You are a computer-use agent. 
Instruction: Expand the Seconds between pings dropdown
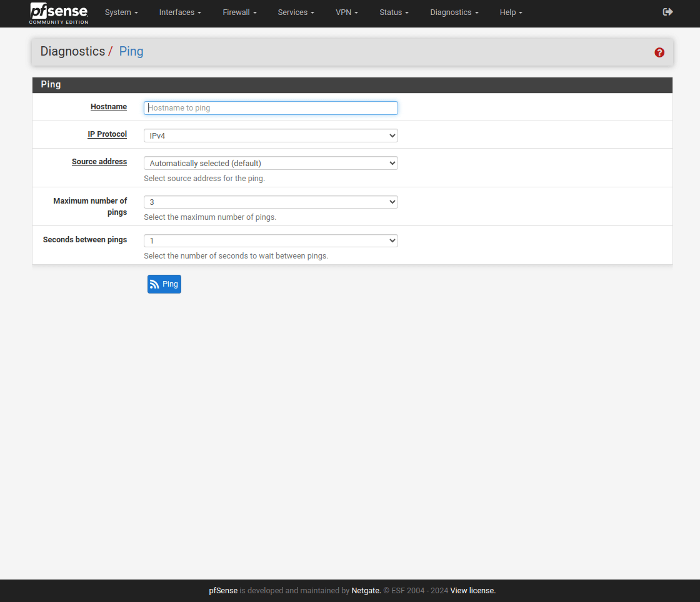click(x=271, y=240)
